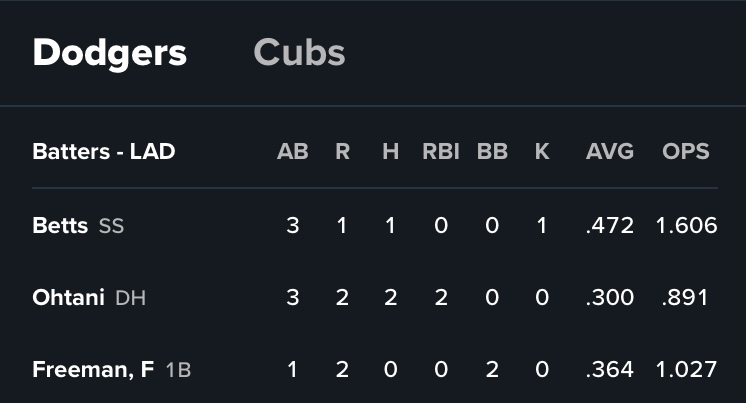Click Betts' .472 batting average

pyautogui.click(x=610, y=225)
